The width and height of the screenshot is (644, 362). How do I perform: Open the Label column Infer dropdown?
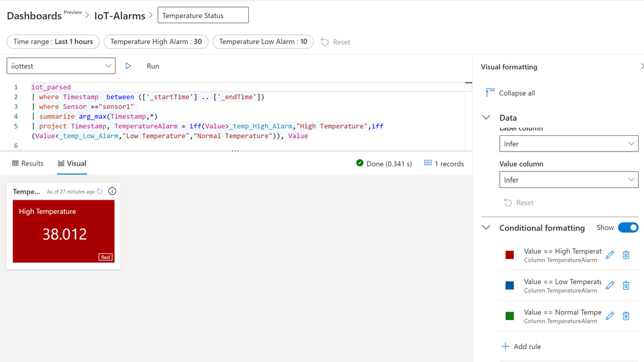(569, 144)
